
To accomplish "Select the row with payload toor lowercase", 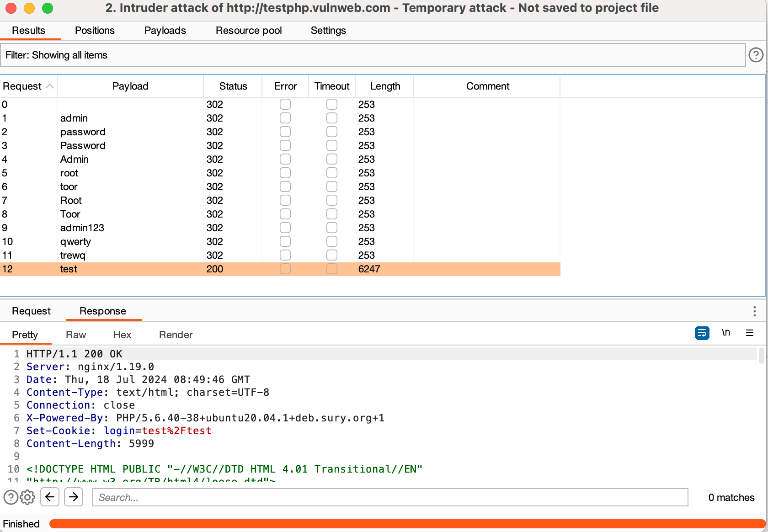I will [280, 186].
